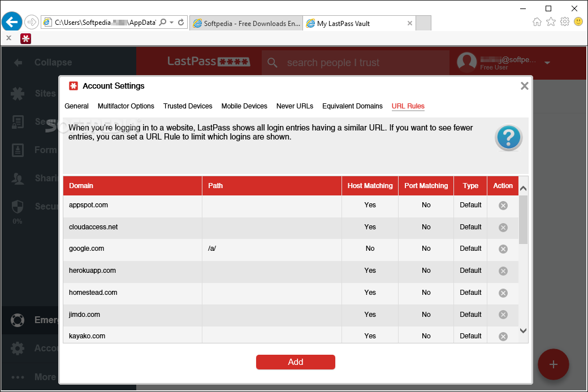Click the Host Matching column header
The width and height of the screenshot is (588, 392).
click(370, 186)
